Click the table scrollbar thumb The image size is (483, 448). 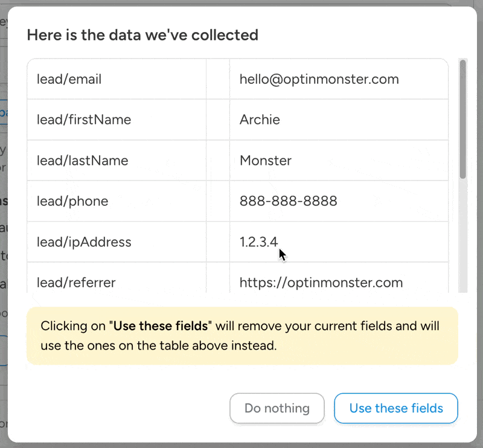[x=463, y=118]
